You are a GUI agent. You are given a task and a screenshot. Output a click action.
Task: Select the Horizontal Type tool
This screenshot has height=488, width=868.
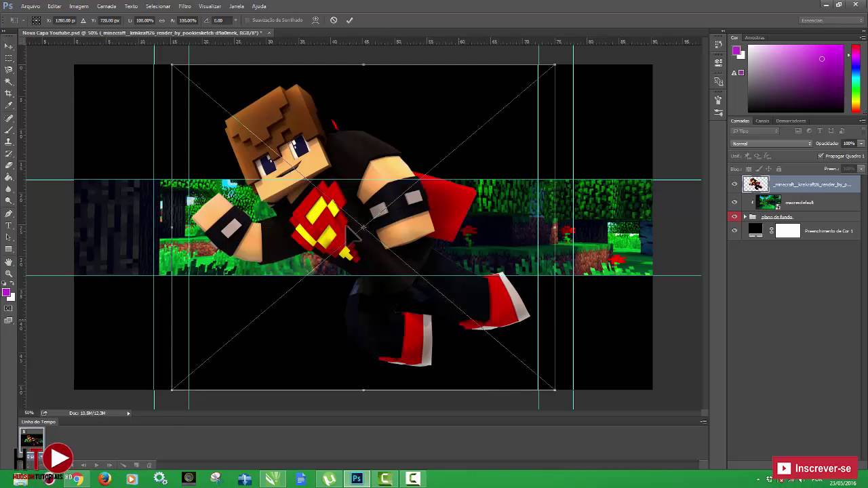(9, 225)
